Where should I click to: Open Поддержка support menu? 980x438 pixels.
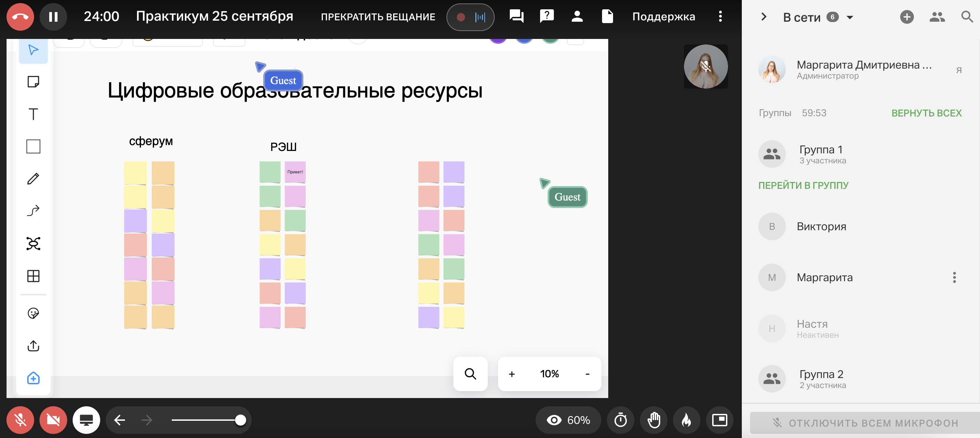pyautogui.click(x=663, y=17)
